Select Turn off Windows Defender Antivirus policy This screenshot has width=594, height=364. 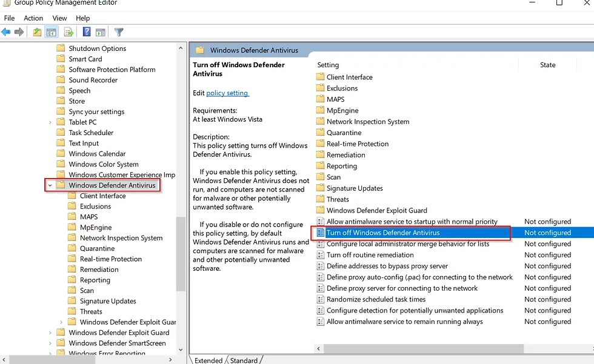pos(383,233)
